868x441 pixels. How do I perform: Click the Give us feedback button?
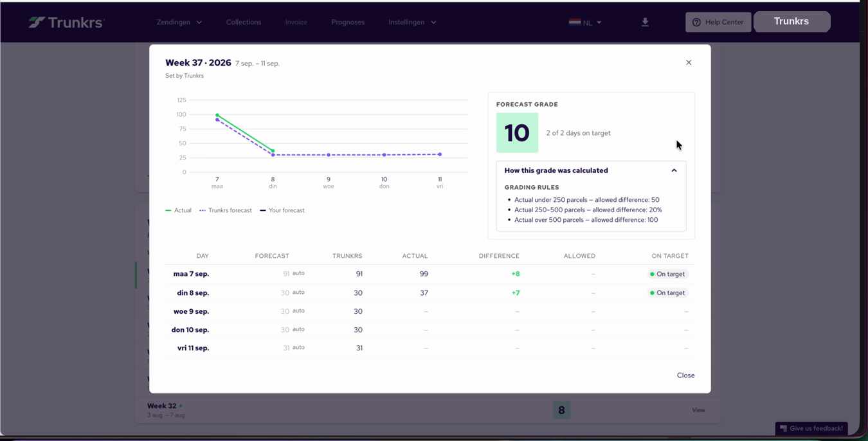tap(811, 428)
